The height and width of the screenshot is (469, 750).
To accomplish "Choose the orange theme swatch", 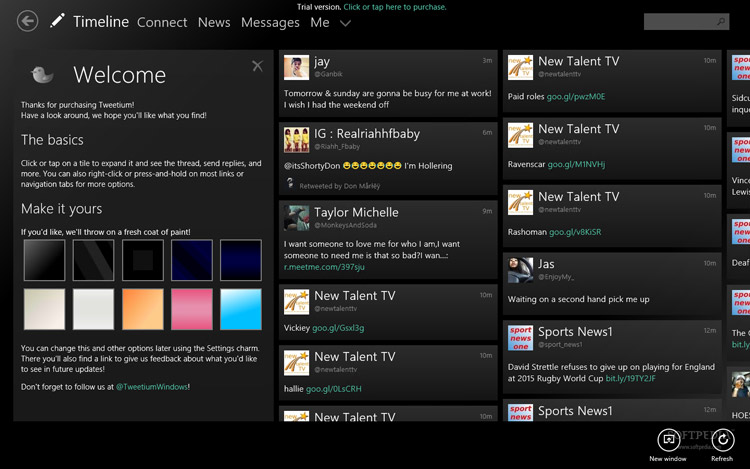I will click(x=143, y=309).
